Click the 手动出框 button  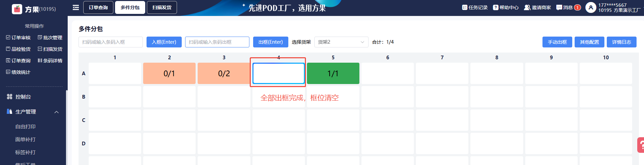[x=557, y=42]
